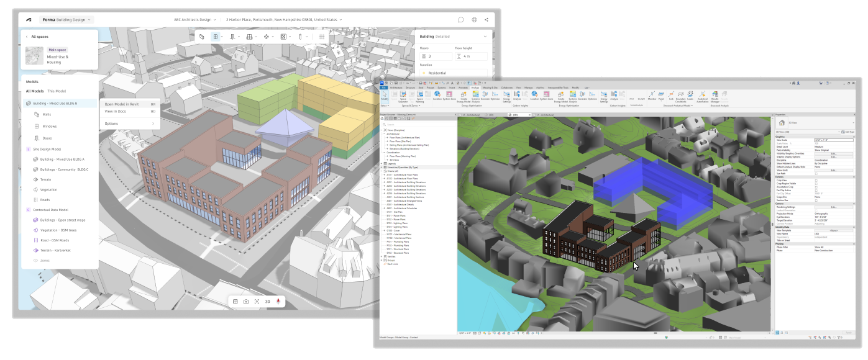Collapse the Building Detailed panel chevron

click(x=486, y=37)
